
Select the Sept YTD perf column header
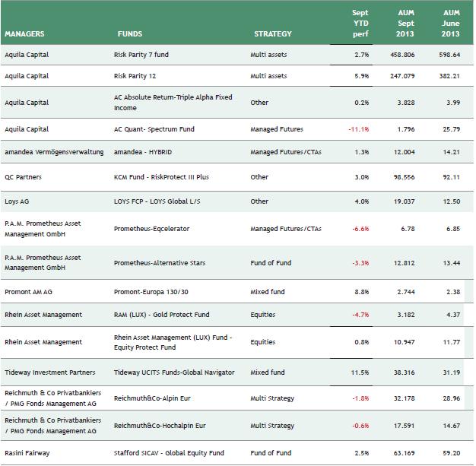[360, 24]
